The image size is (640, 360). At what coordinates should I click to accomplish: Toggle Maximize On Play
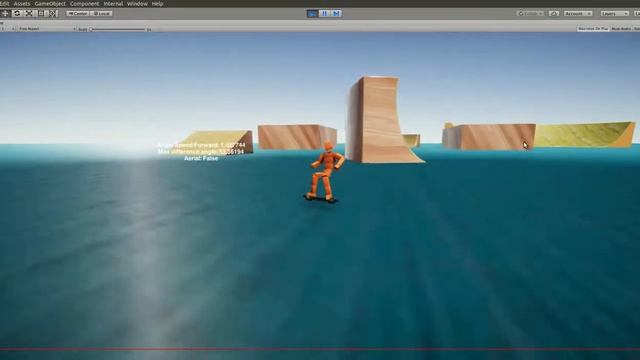tap(593, 29)
